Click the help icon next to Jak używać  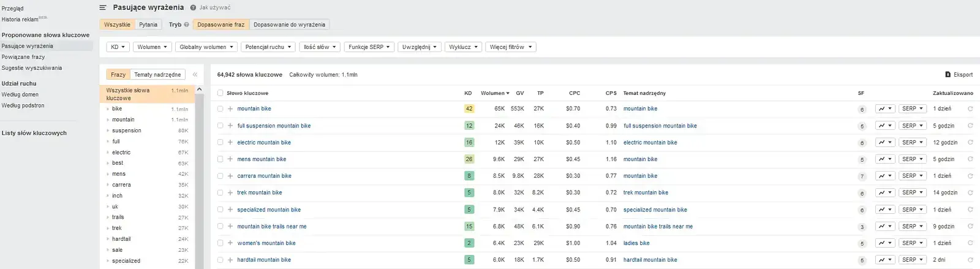point(193,8)
